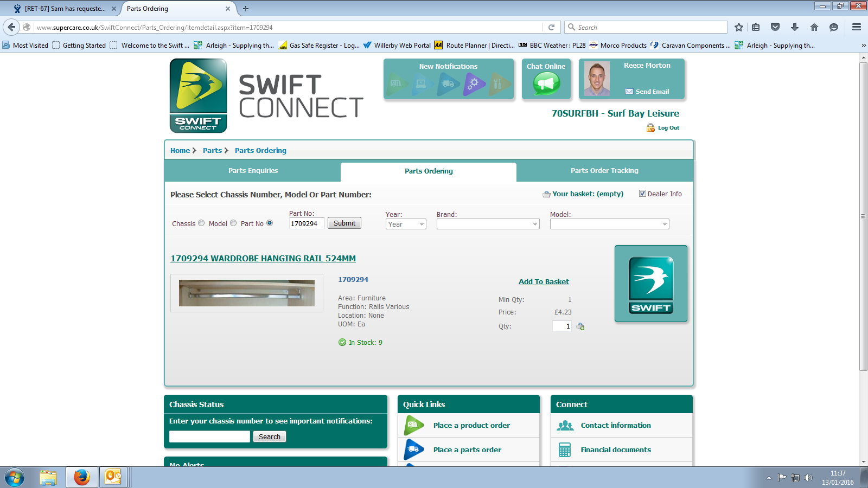The height and width of the screenshot is (488, 868).
Task: Click the Contact information people icon
Action: pos(565,426)
